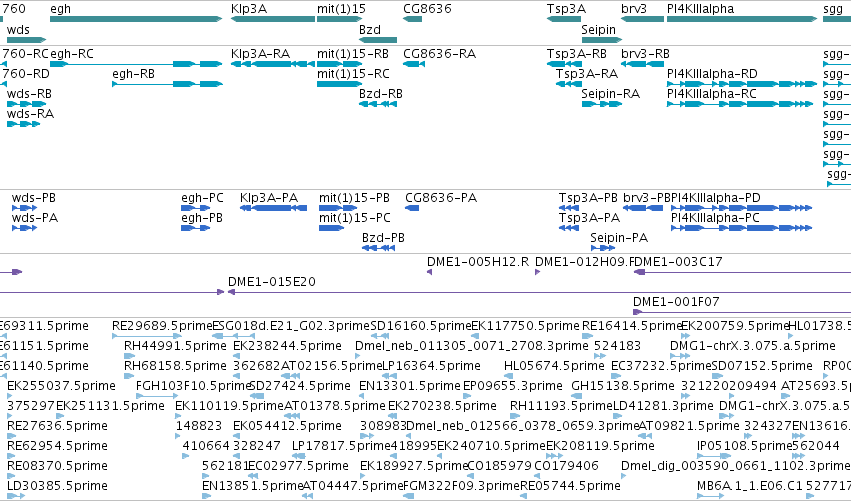
Task: Select the DME1-005H12.R clone label
Action: coord(478,262)
